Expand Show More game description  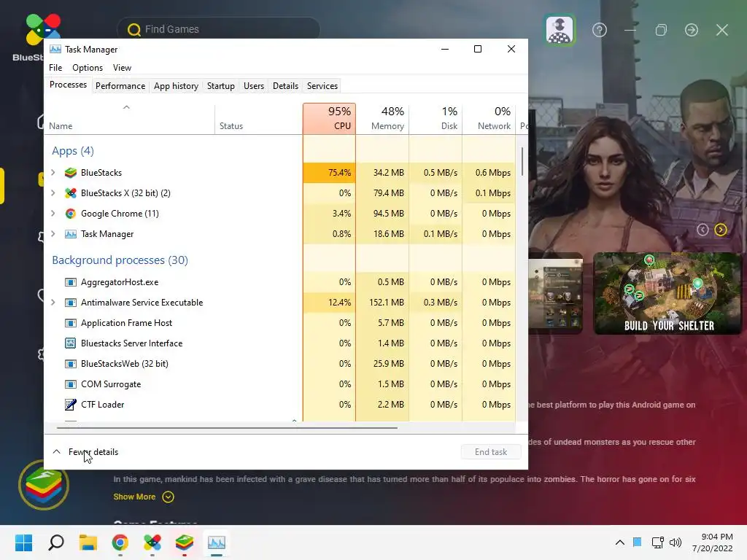pyautogui.click(x=144, y=497)
